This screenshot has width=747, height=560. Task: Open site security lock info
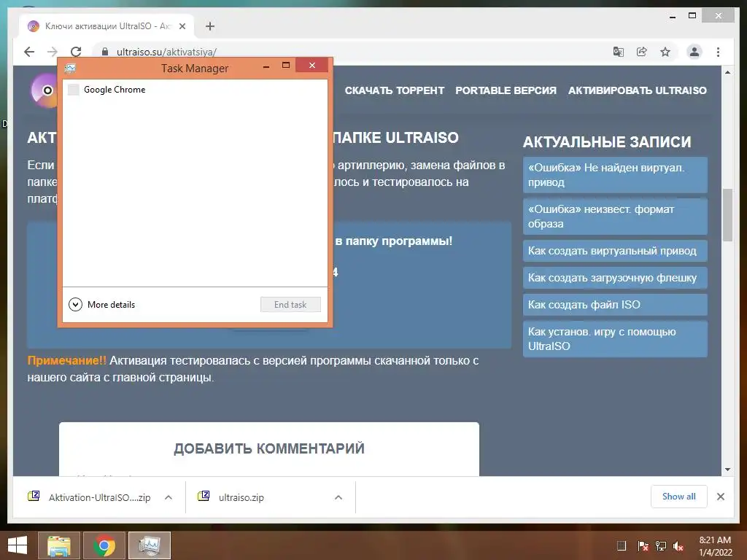click(105, 52)
